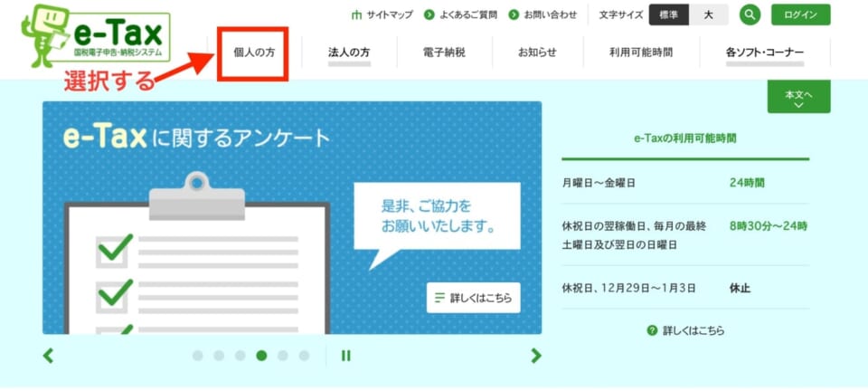Select fifth carousel dot

coord(283,356)
